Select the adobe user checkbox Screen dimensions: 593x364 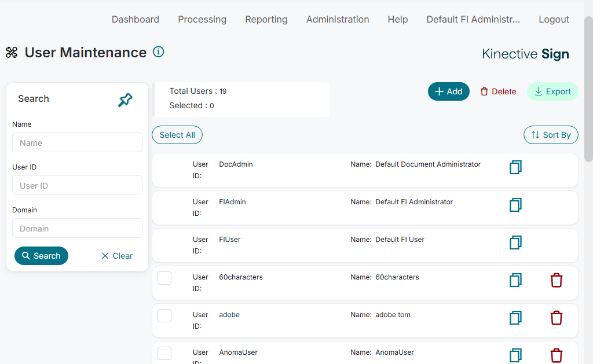click(164, 315)
